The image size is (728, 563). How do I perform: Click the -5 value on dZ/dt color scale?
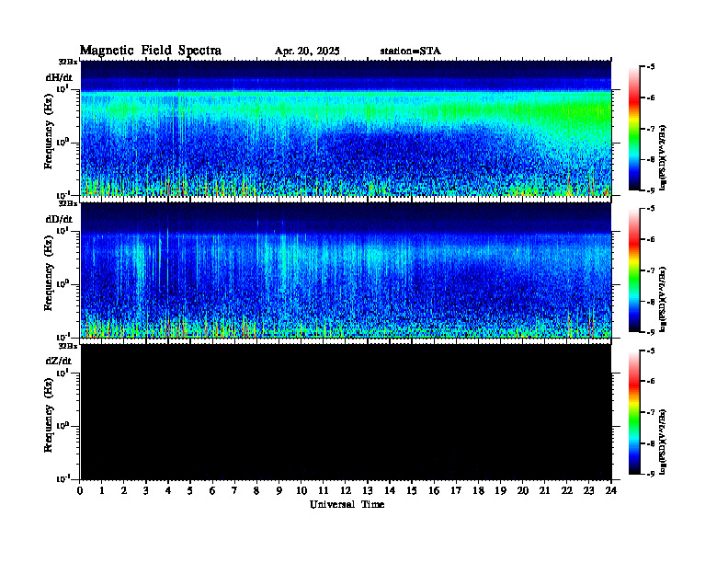[x=652, y=350]
